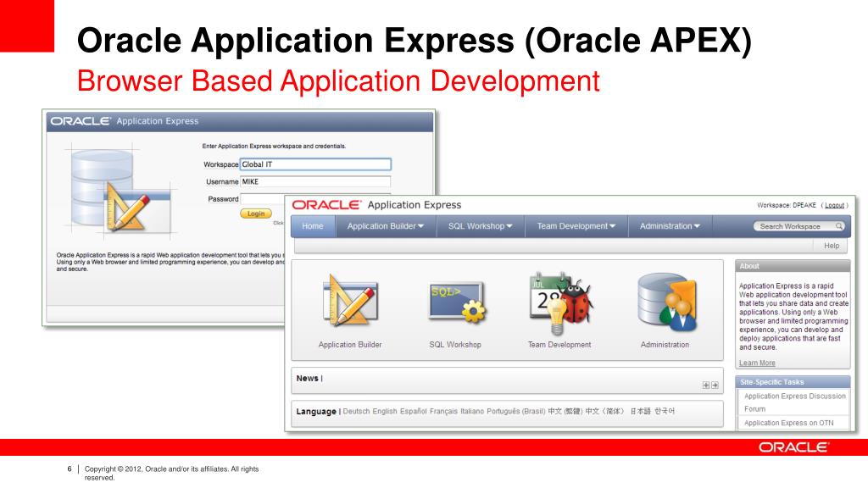Open the Administration database icon
The width and height of the screenshot is (868, 488).
pos(666,302)
